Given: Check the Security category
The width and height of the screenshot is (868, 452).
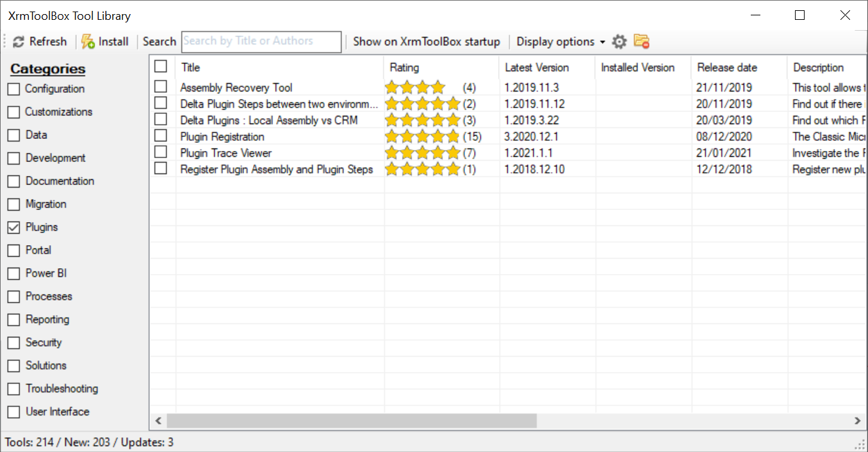Looking at the screenshot, I should [13, 343].
